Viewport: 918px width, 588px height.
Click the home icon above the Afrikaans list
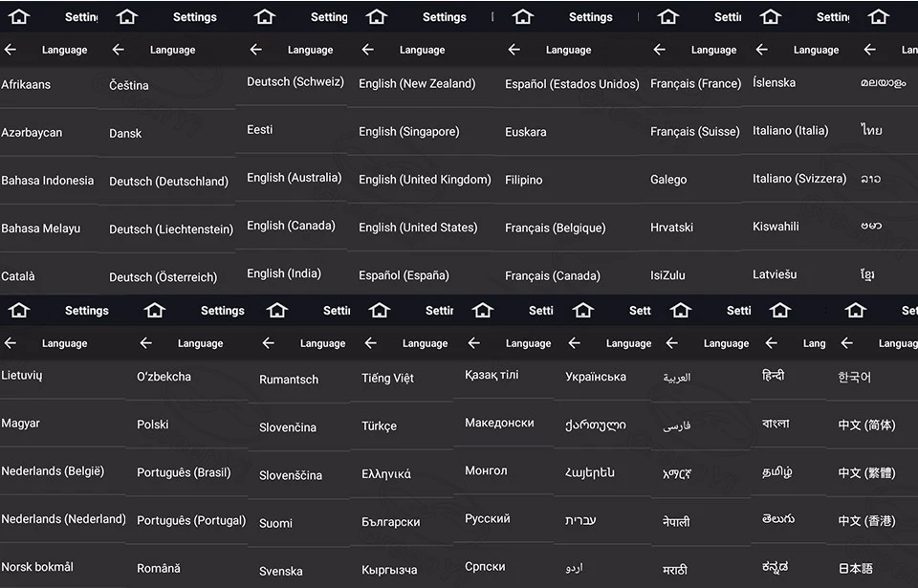pos(19,17)
